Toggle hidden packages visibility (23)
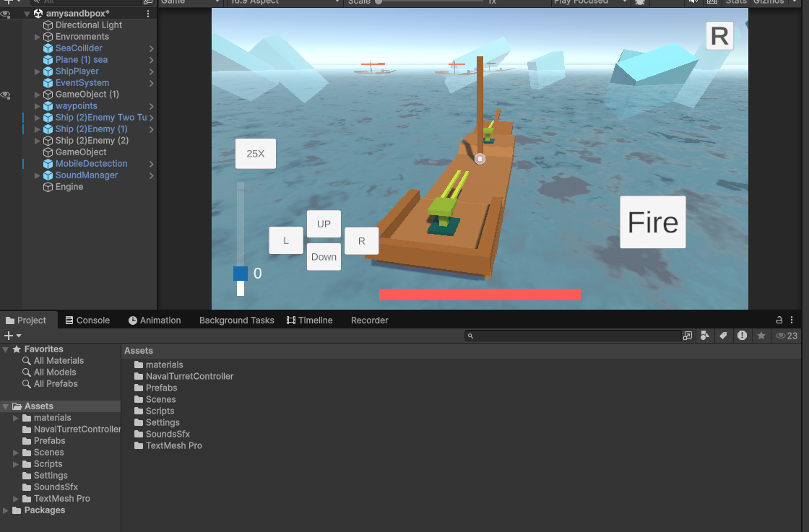The width and height of the screenshot is (809, 532). (x=787, y=336)
